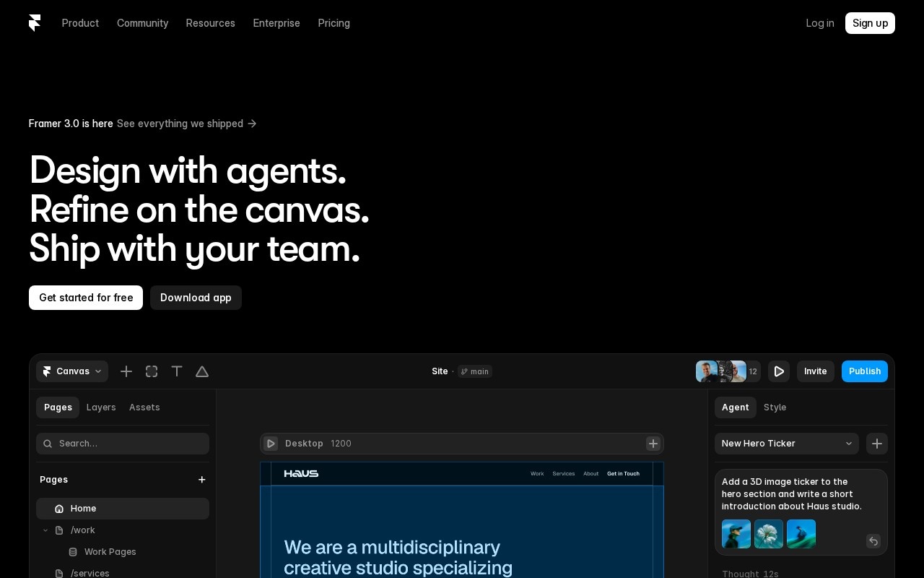Switch to the Style tab
This screenshot has height=578, width=924.
click(x=775, y=407)
